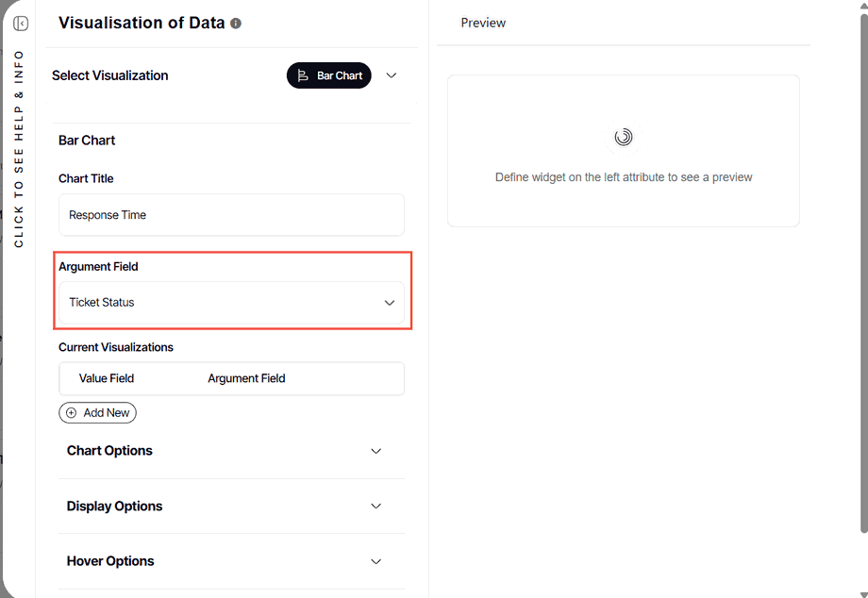868x598 pixels.
Task: Open the visualization type chevron beside Bar Chart
Action: click(392, 75)
